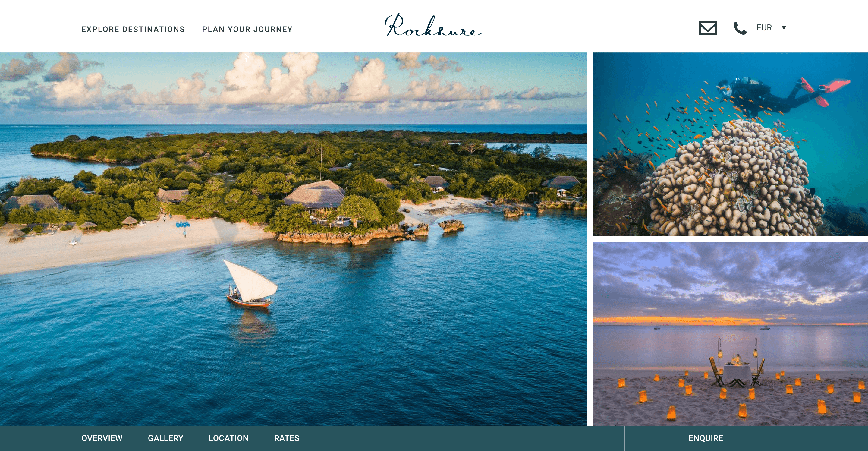Switch to the Gallery tab
The width and height of the screenshot is (868, 451).
165,438
